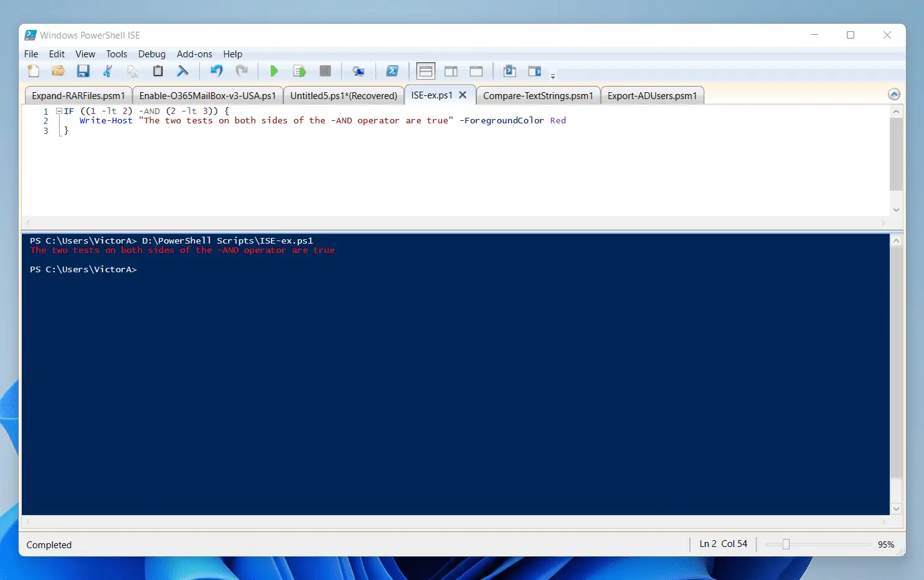Show the command window icon
Viewport: 924px width, 580px height.
pos(509,71)
